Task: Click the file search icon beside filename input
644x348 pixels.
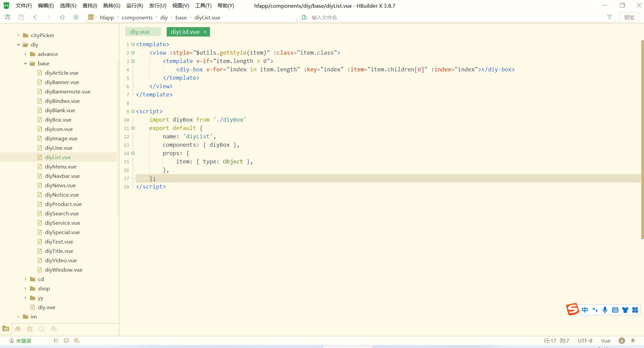Action: pos(305,17)
